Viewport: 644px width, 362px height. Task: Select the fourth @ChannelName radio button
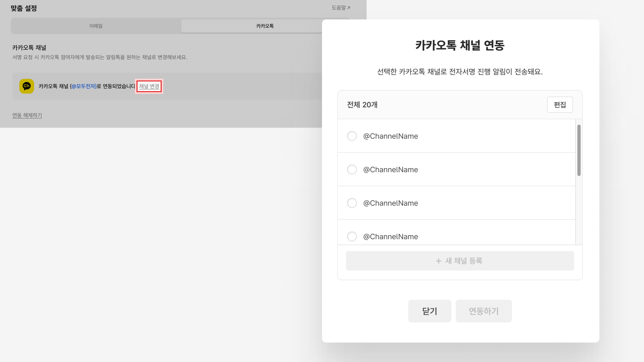point(352,236)
